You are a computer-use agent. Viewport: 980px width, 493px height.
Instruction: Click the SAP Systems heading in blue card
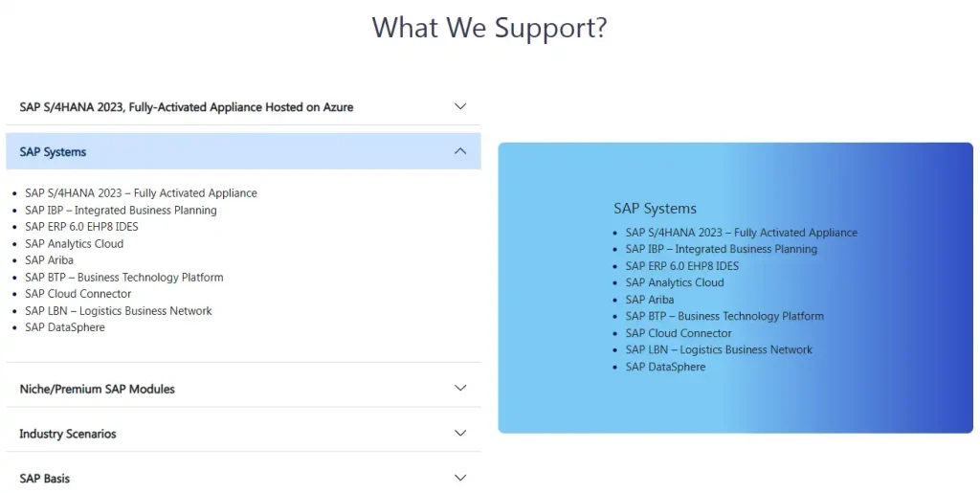click(x=656, y=209)
